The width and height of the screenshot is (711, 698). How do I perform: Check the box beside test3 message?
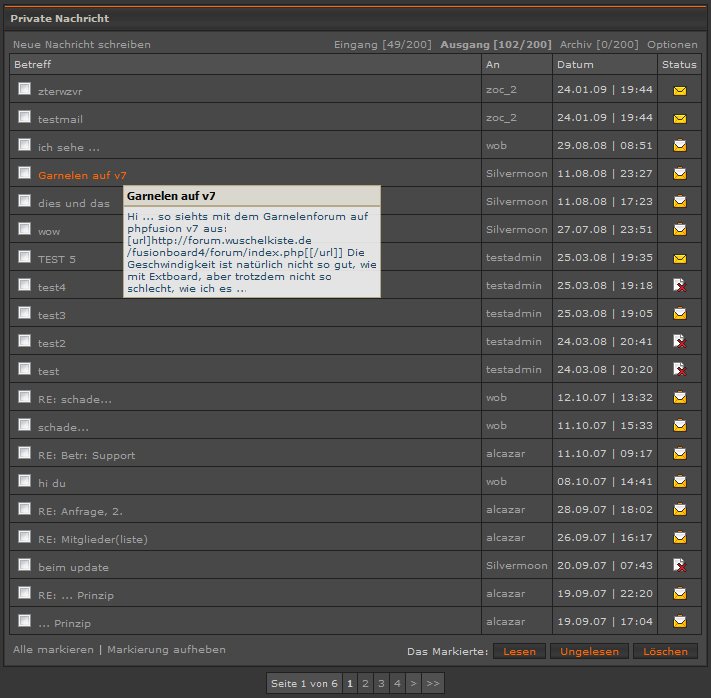coord(24,313)
